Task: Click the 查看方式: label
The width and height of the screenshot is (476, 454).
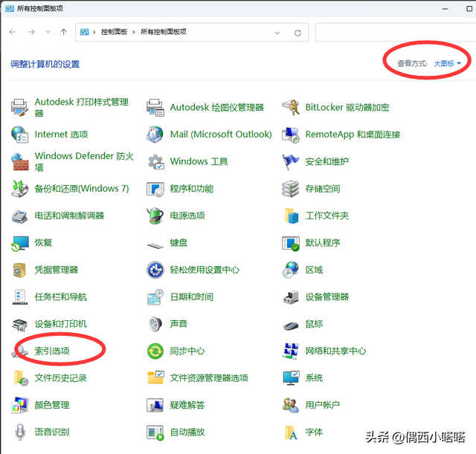Action: click(412, 64)
